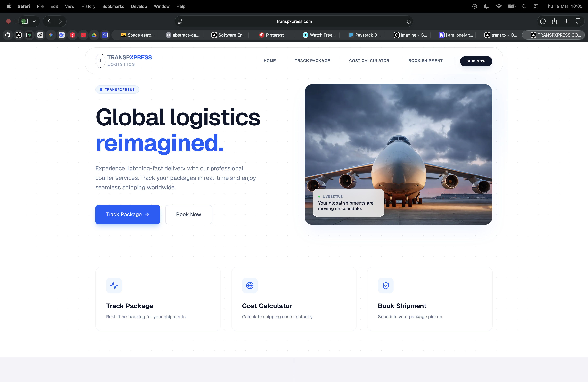Open the Google Drive bookmark icon
This screenshot has width=588, height=382.
click(94, 35)
